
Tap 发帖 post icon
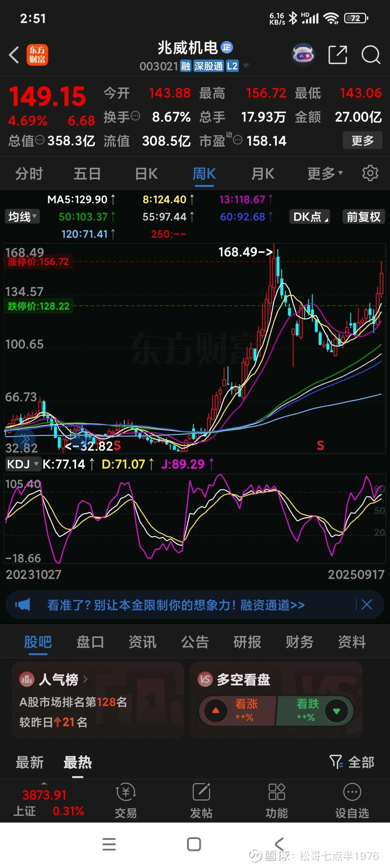[x=201, y=801]
